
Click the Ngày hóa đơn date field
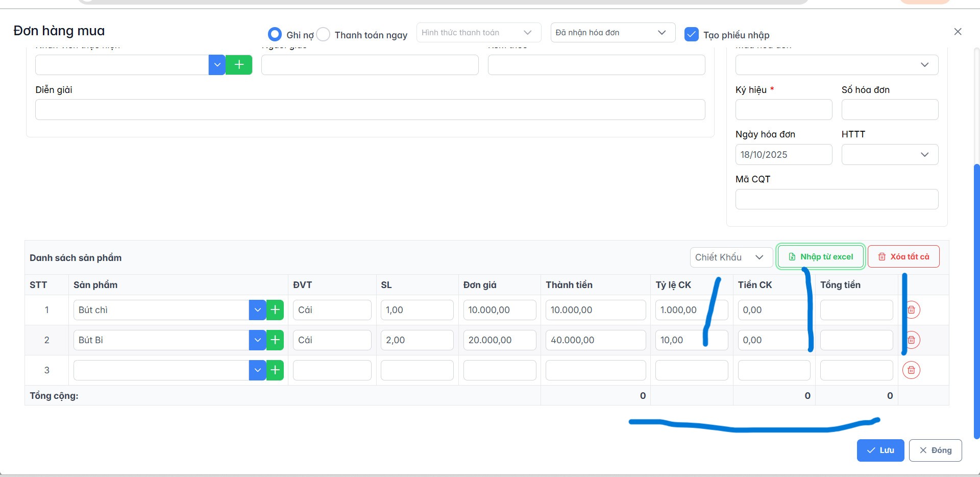(783, 154)
